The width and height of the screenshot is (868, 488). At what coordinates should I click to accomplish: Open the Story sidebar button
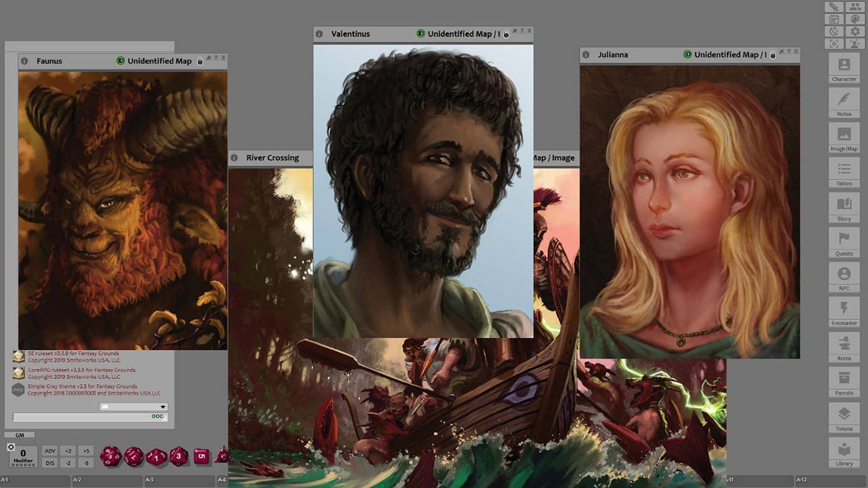844,207
